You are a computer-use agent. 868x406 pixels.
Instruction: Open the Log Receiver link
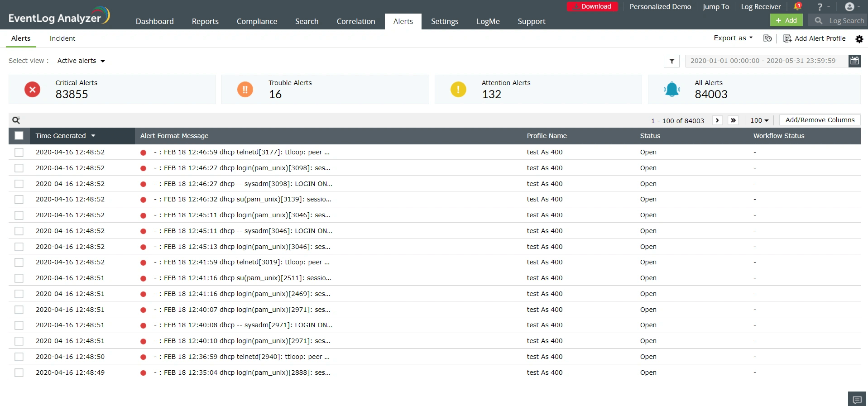click(761, 7)
